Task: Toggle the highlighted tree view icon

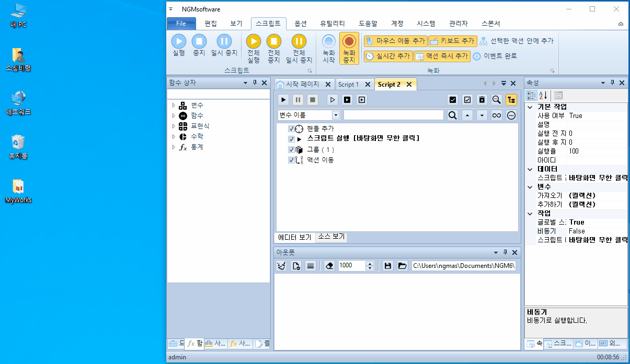Action: [511, 99]
